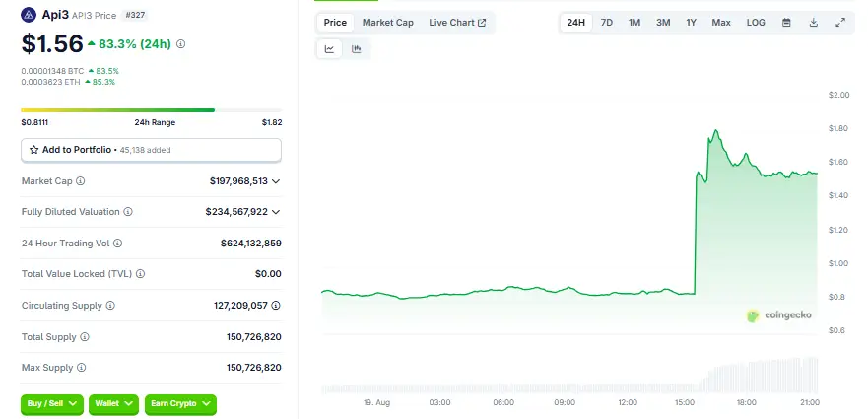Open Max Supply info icon
The image size is (868, 419).
point(82,368)
